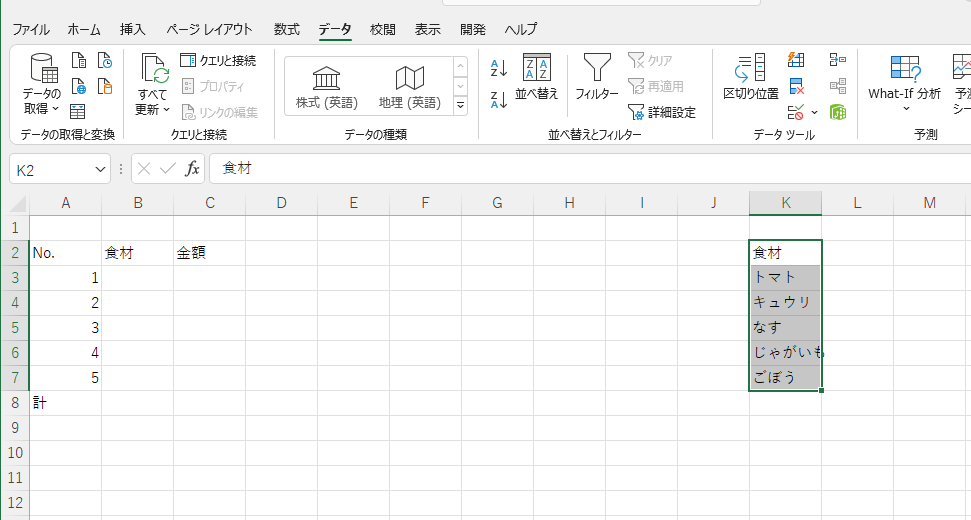Switch to the ページ レイアウト tab
This screenshot has width=971, height=520.
209,29
